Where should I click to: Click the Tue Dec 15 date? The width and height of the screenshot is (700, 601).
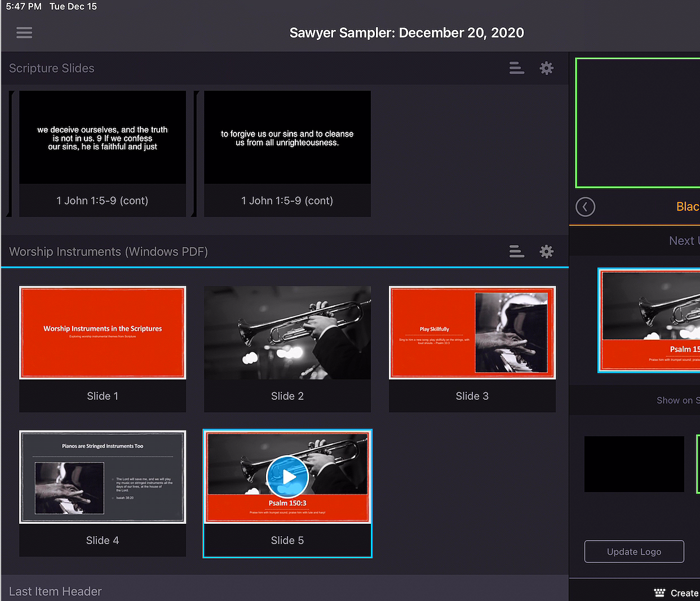73,6
